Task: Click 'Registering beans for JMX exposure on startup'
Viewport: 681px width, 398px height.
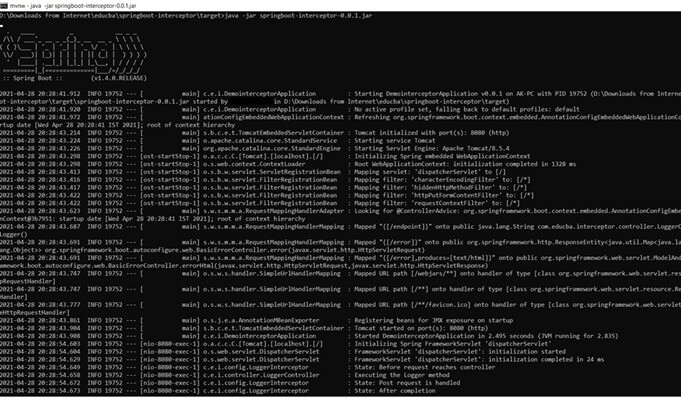Action: [x=433, y=321]
